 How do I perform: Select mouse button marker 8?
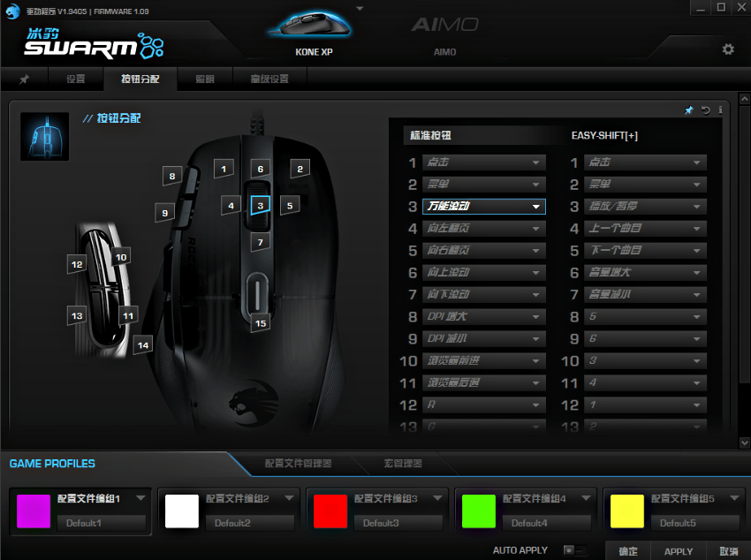click(x=172, y=176)
